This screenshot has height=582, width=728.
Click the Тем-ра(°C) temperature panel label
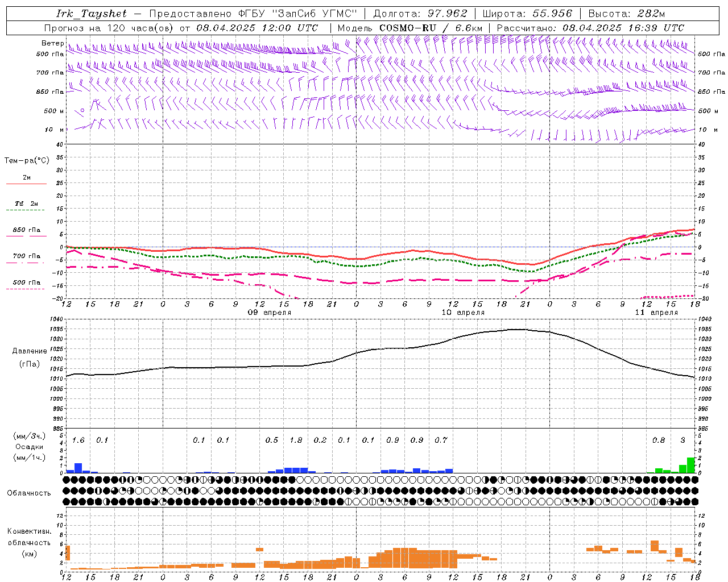tap(27, 161)
